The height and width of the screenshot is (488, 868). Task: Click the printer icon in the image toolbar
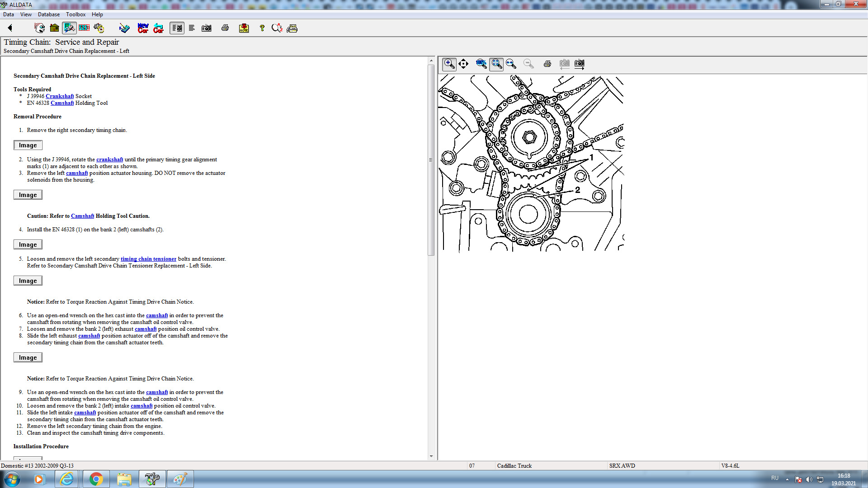point(547,64)
